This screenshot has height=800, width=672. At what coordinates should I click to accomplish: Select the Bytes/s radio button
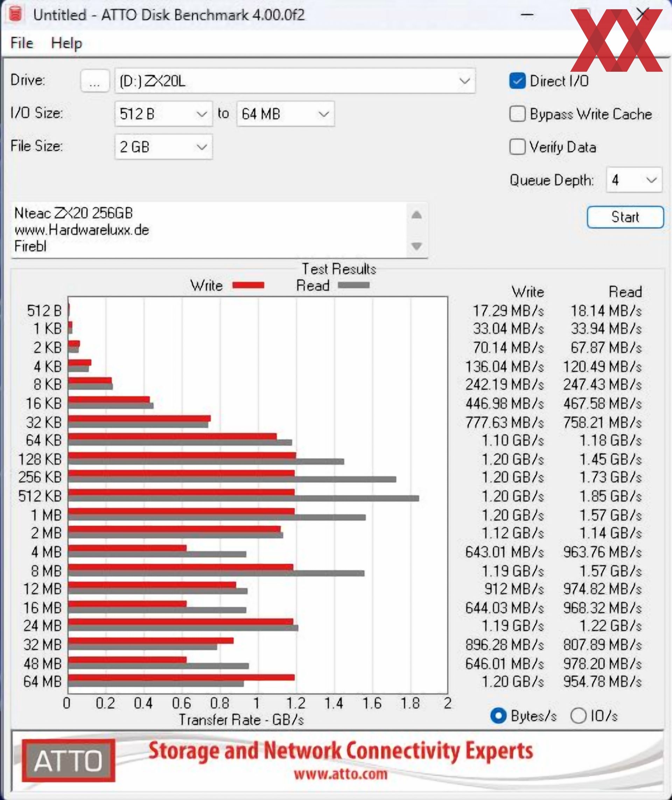coord(498,715)
